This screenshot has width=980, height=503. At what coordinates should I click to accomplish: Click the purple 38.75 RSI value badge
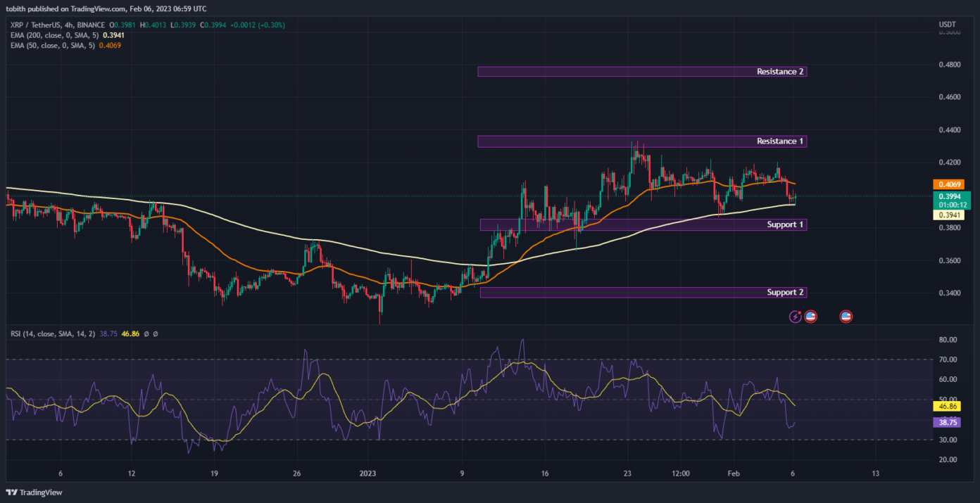[948, 422]
